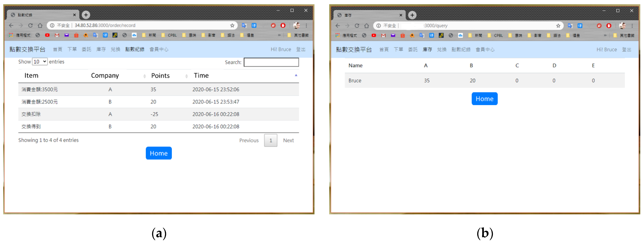The height and width of the screenshot is (243, 644).
Task: Click into the Search input field
Action: point(271,62)
